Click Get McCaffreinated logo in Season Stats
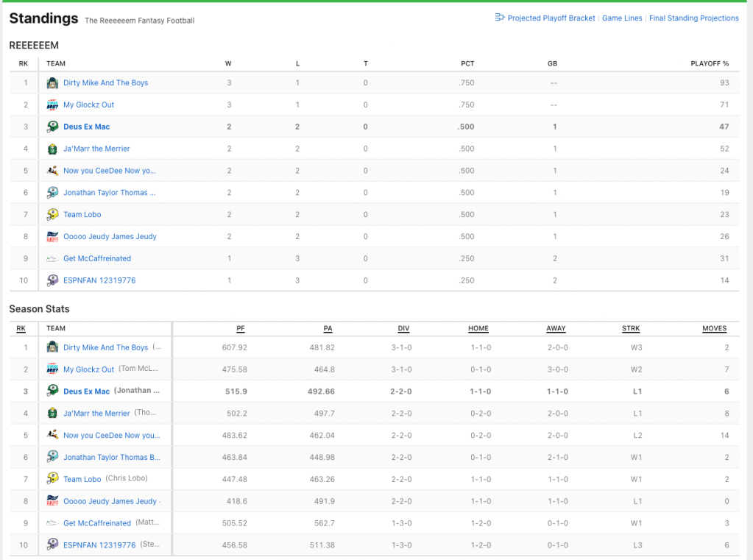 click(x=52, y=523)
